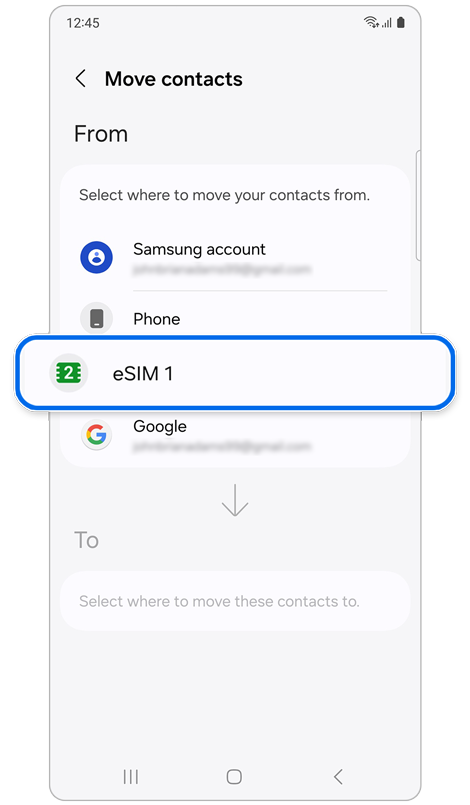Tap the From section heading
This screenshot has height=805, width=470.
point(101,134)
